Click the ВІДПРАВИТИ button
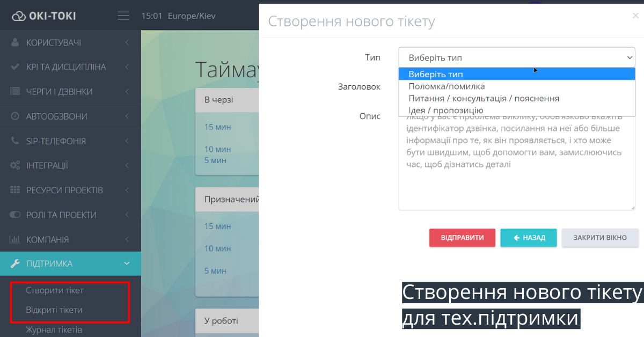 (x=462, y=238)
